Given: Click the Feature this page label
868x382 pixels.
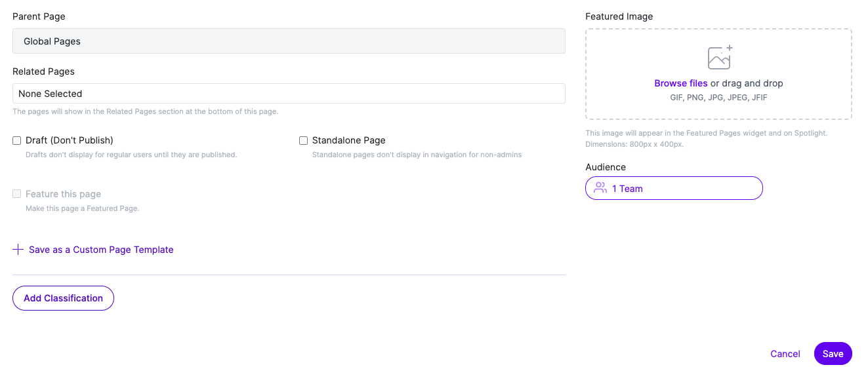Looking at the screenshot, I should 63,194.
